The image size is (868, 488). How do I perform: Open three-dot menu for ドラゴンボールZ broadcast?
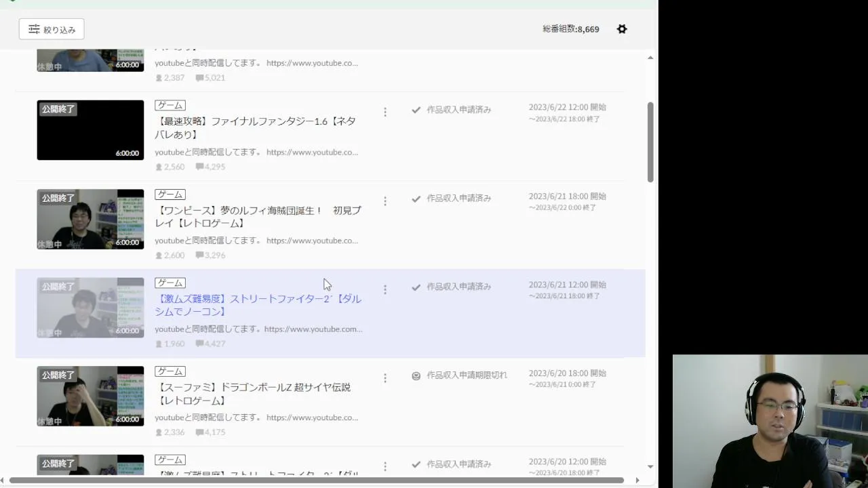click(x=385, y=378)
